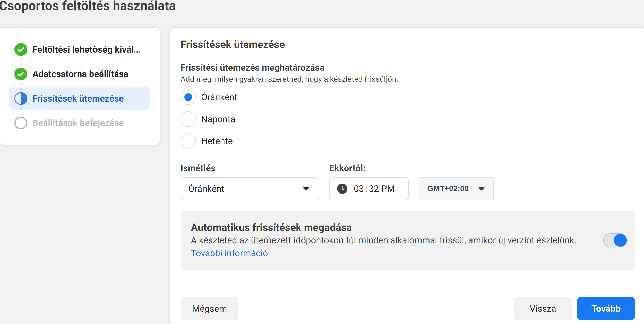Open the GMT+02:00 timezone selector
Viewport: 644px width, 324px height.
456,189
